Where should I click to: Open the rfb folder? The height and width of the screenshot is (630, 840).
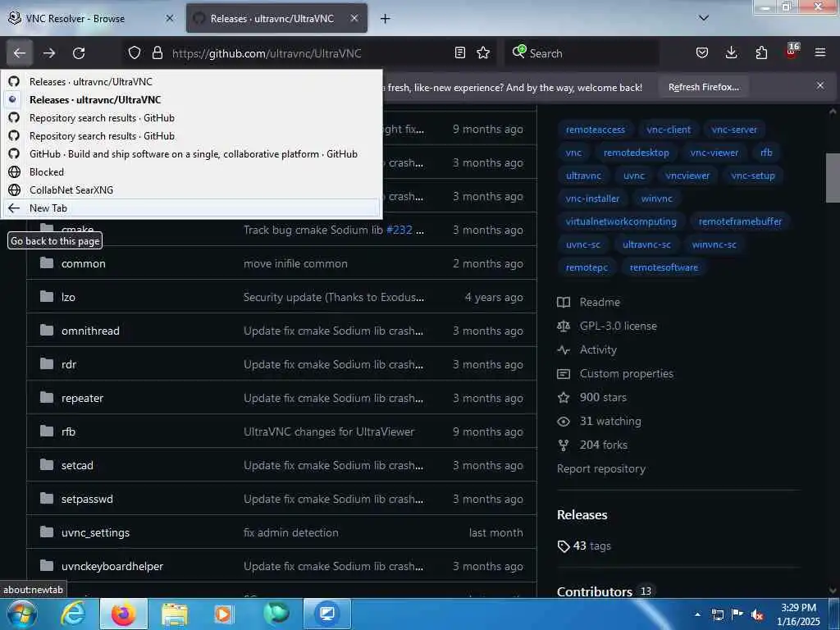68,431
